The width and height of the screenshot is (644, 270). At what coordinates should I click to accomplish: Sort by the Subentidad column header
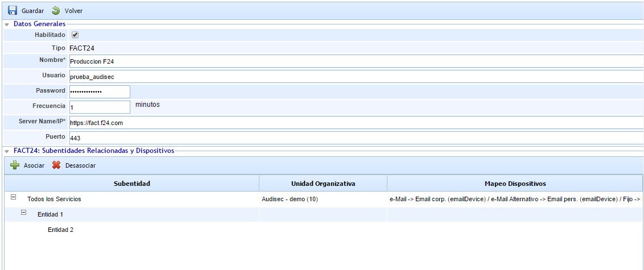(x=131, y=184)
